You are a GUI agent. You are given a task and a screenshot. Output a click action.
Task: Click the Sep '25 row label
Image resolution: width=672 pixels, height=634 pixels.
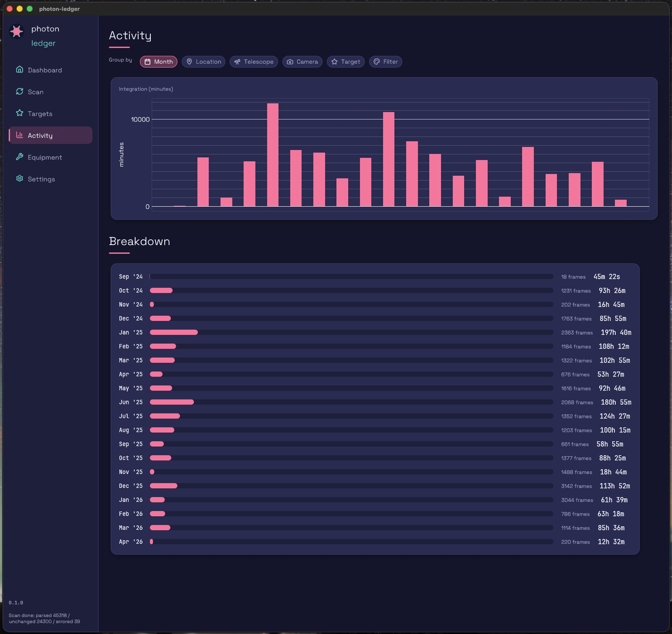coord(131,444)
